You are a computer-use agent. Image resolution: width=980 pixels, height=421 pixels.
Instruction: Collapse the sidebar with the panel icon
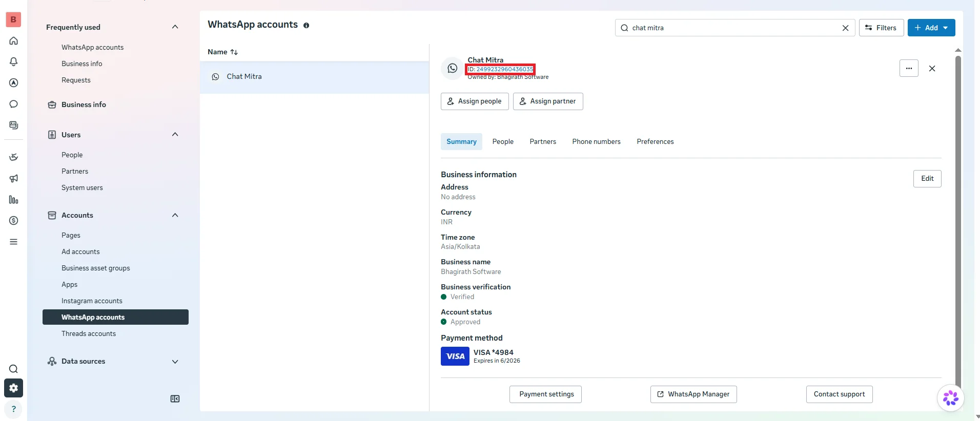pos(175,399)
